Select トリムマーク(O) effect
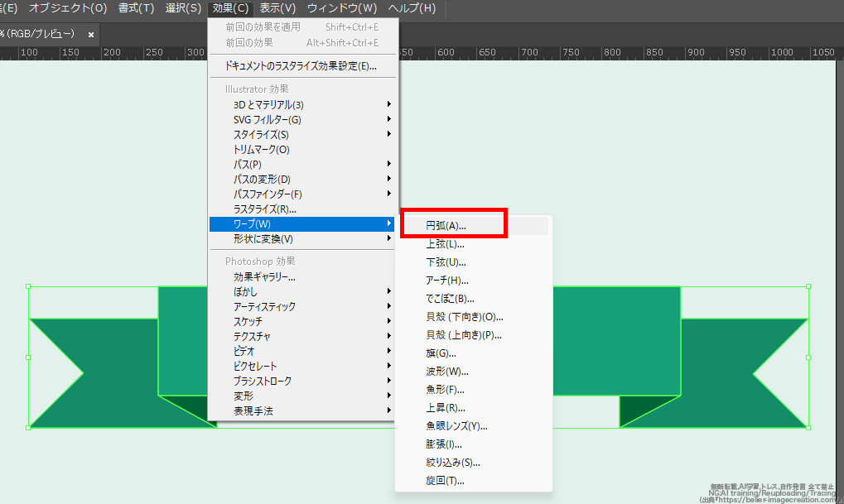 pos(261,150)
